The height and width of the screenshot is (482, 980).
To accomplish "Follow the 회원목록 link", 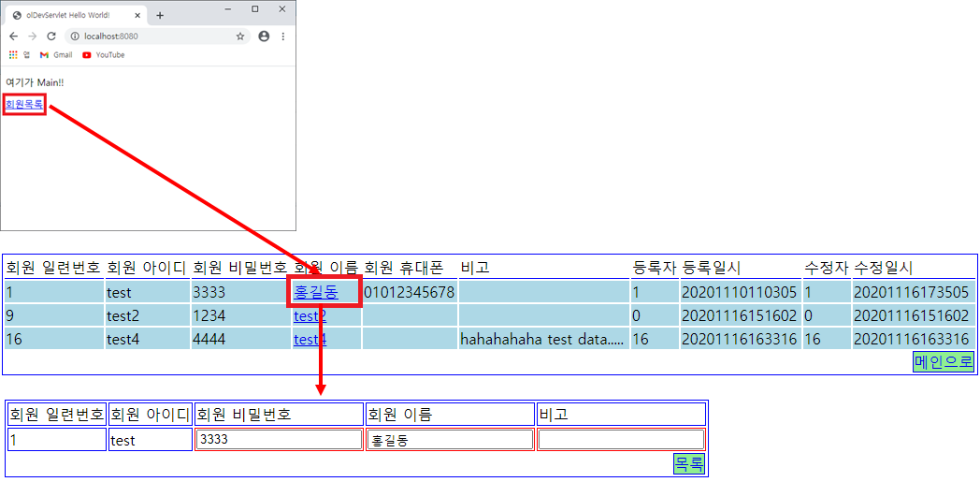I will point(23,104).
